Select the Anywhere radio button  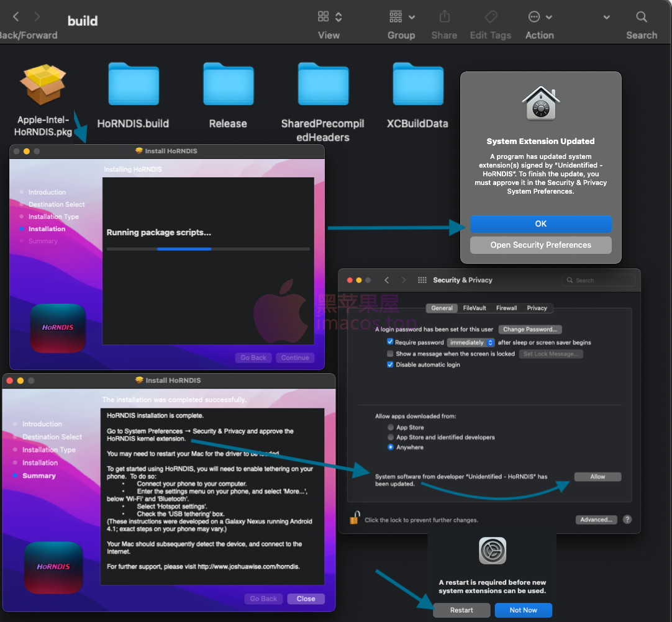[391, 447]
